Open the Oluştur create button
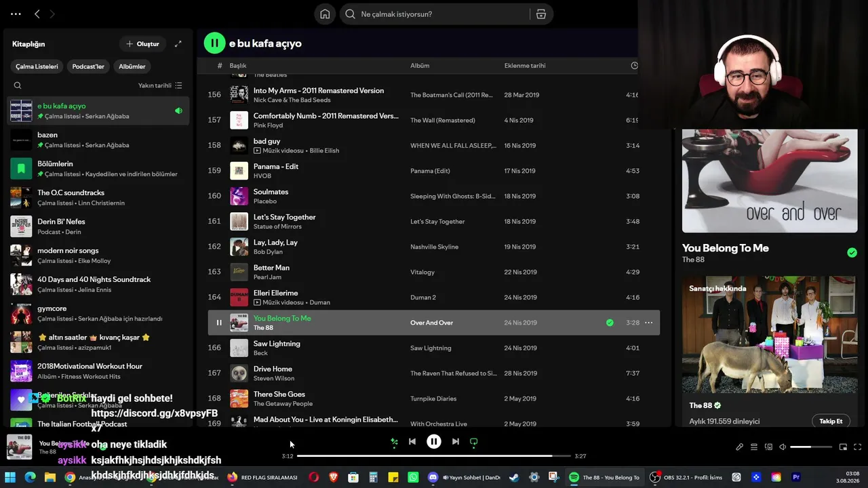Image resolution: width=868 pixels, height=488 pixels. click(x=142, y=44)
